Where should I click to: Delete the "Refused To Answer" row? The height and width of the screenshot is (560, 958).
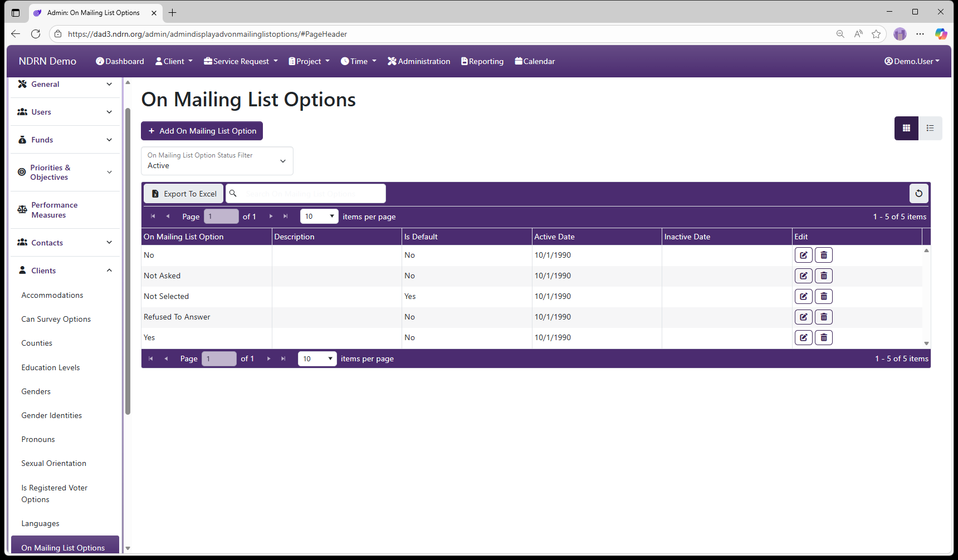824,317
